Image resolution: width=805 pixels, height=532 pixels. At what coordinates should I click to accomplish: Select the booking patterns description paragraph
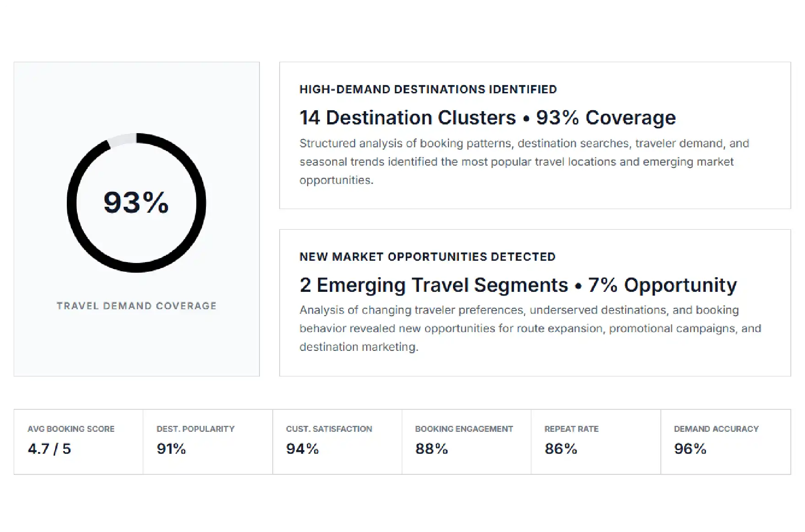coord(524,161)
